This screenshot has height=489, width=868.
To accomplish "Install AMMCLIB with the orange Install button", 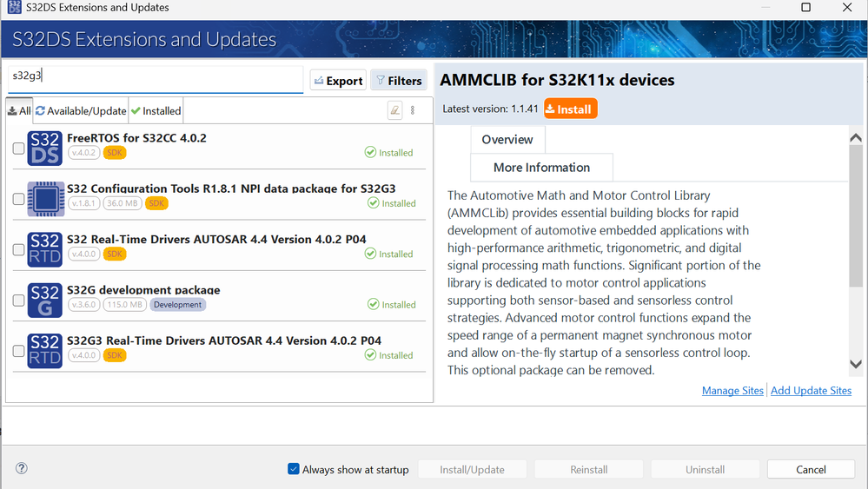I will tap(571, 109).
